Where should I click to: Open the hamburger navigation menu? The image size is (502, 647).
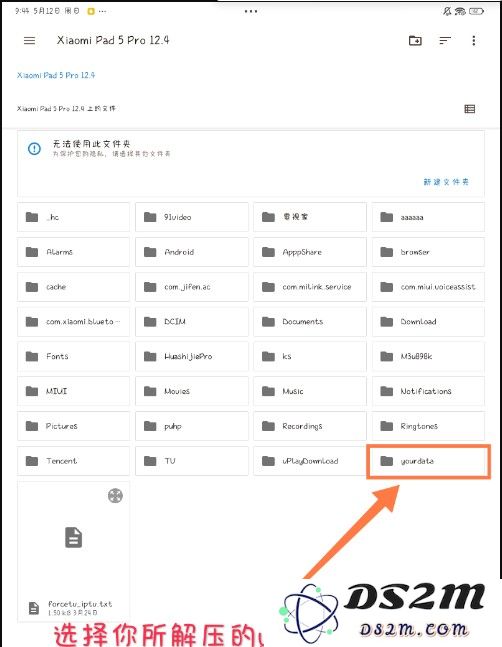pos(29,40)
